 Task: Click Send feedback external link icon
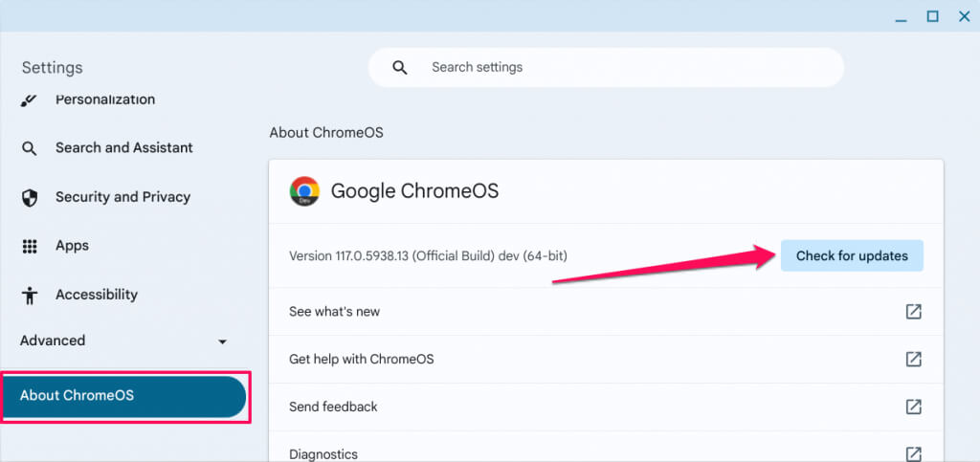pyautogui.click(x=914, y=407)
